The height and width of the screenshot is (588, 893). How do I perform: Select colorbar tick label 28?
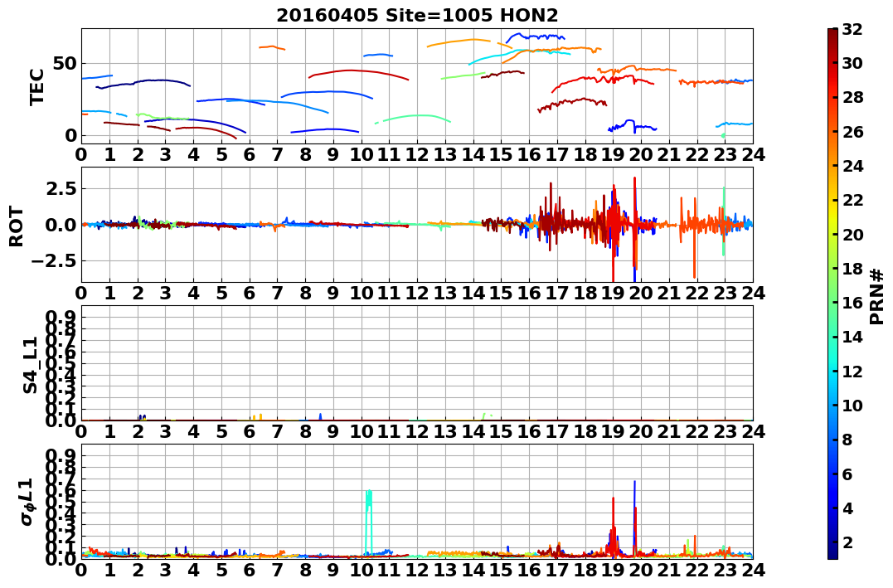pos(852,97)
